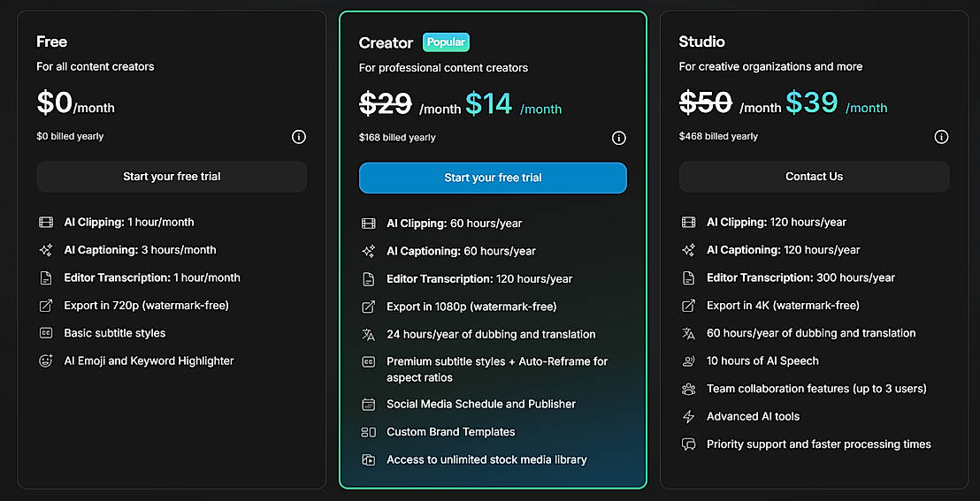The image size is (980, 501).
Task: Click the Creator plan Custom Brand Templates icon
Action: point(369,432)
